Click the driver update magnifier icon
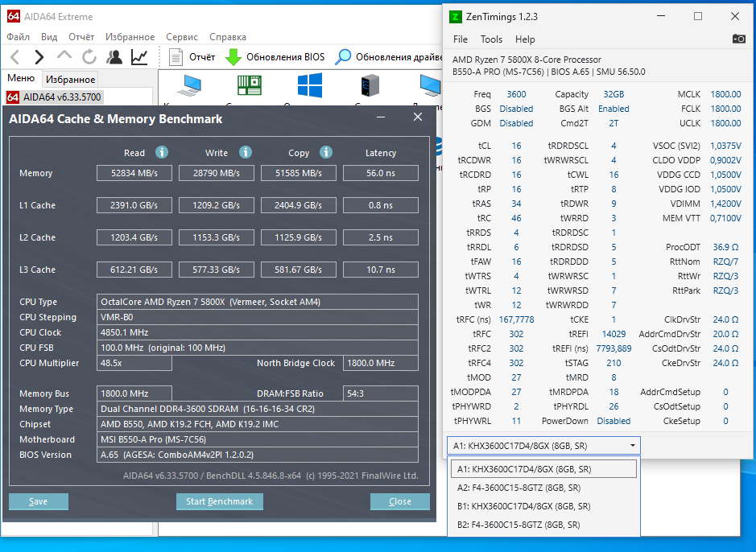 tap(343, 57)
